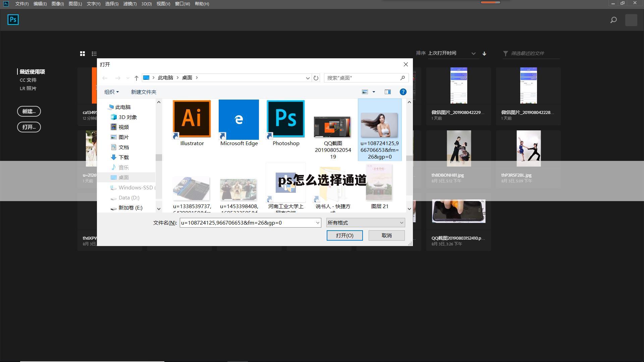Switch recent files to grid view
Screen dimensions: 644x362
coord(83,54)
